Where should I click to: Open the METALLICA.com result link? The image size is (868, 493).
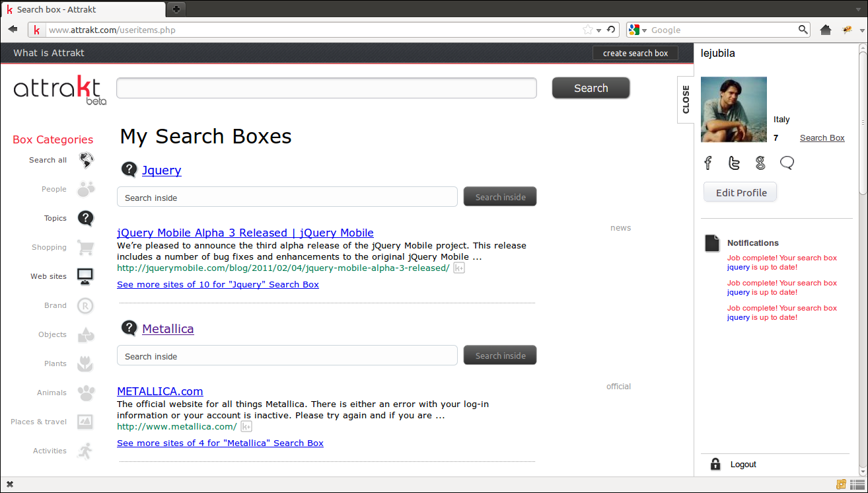pos(160,391)
